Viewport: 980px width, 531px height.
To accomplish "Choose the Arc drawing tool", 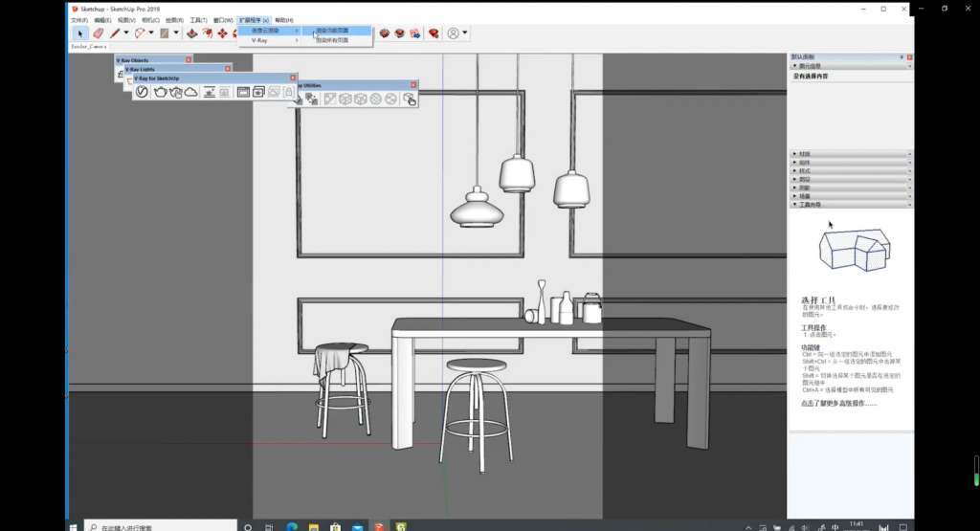I will tap(140, 33).
